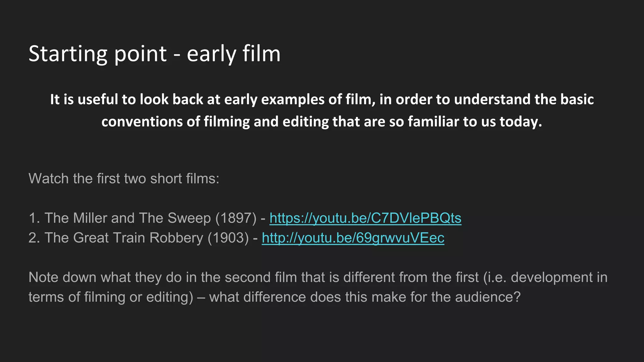The image size is (644, 362).
Task: Open The Great Train Robbery YouTube link
Action: click(353, 238)
